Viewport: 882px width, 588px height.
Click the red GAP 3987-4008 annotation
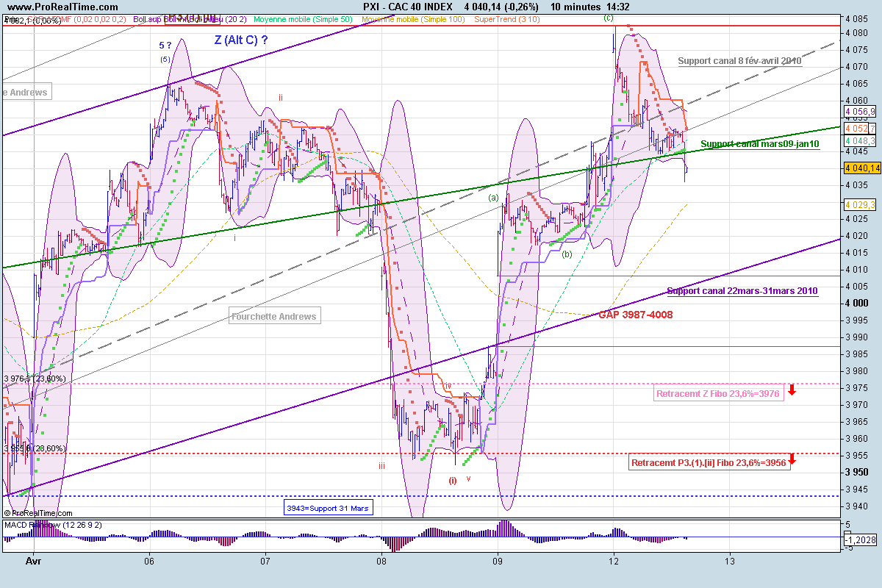click(635, 315)
